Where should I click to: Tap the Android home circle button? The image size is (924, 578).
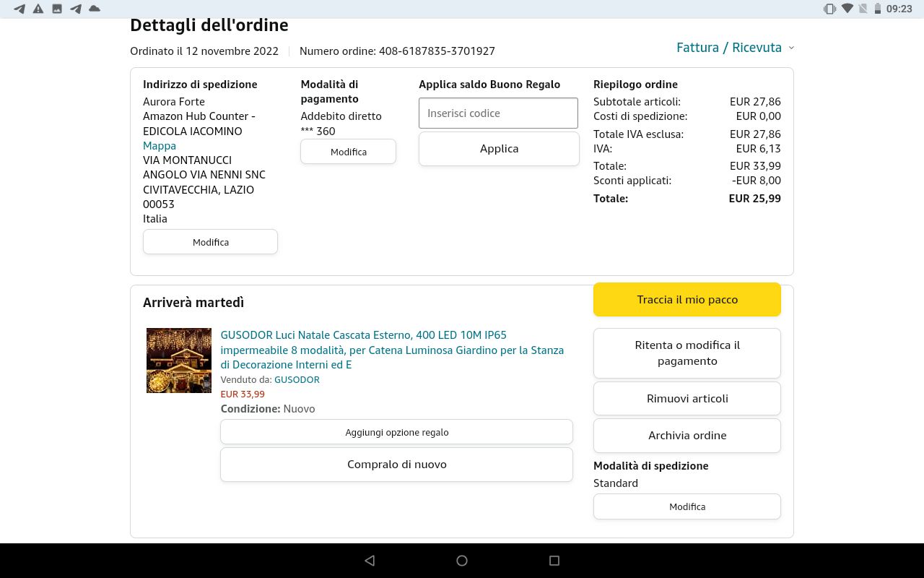(462, 561)
